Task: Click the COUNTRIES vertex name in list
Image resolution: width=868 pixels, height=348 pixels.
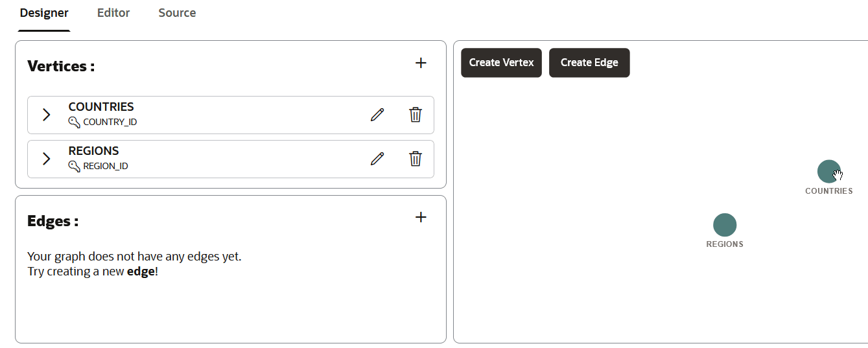Action: (101, 107)
